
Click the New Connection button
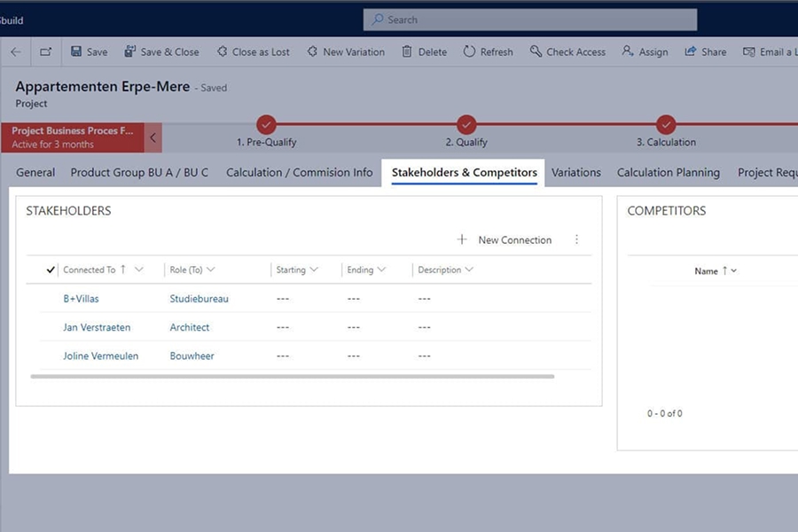505,240
